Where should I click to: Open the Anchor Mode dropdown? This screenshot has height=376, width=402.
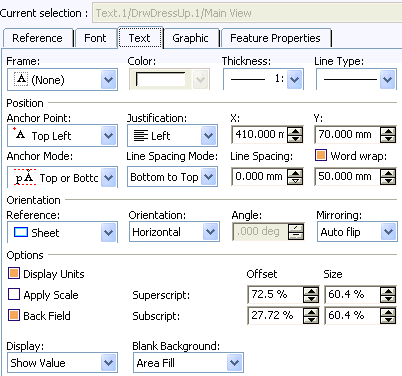coord(62,178)
